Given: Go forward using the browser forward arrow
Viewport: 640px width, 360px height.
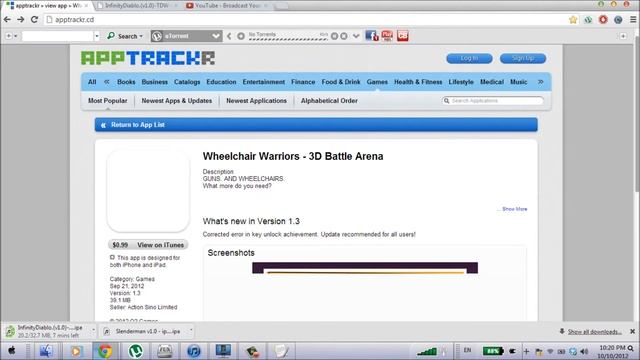Looking at the screenshot, I should [x=20, y=20].
